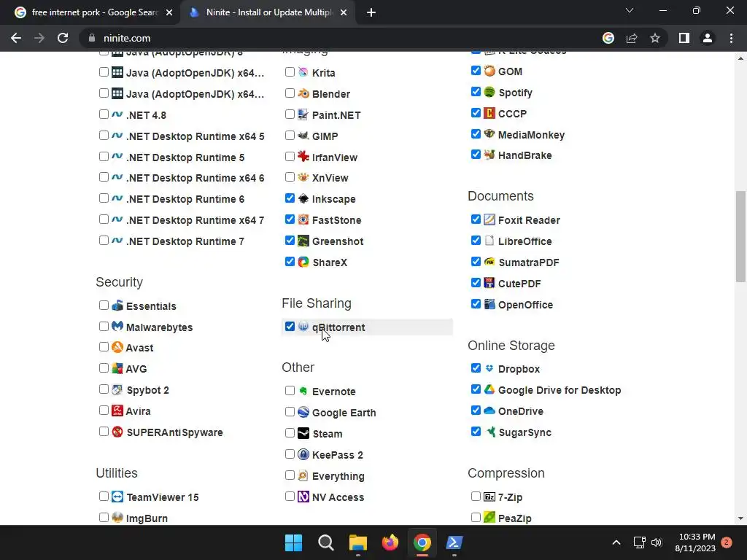Click the Dropbox icon
The image size is (747, 560).
click(x=489, y=368)
